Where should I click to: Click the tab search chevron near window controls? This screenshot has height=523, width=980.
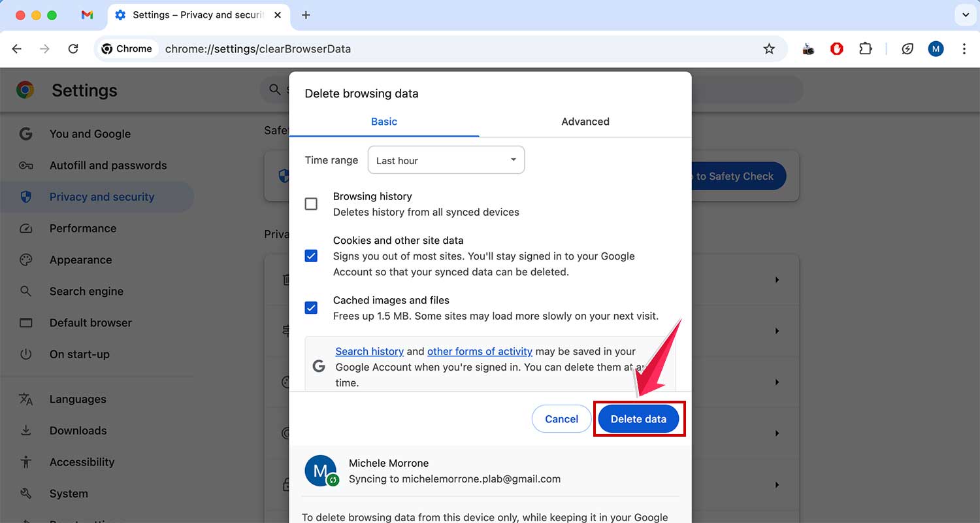[x=965, y=14]
